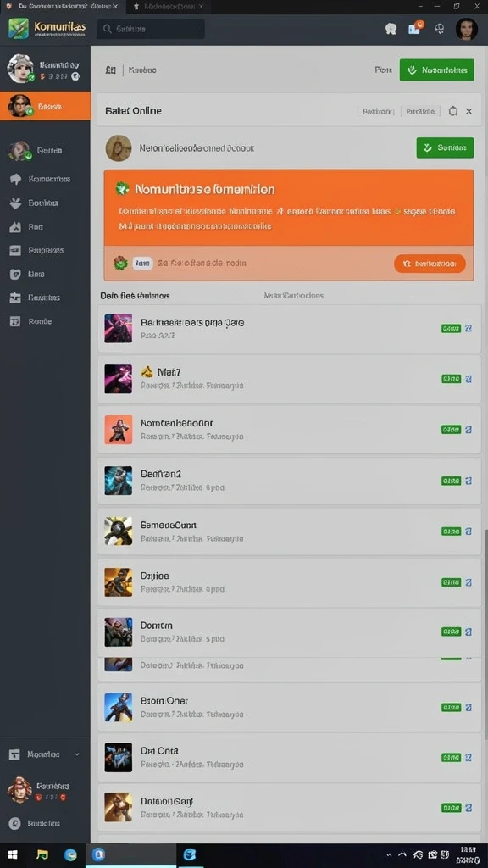Open the user avatar menu top right
This screenshot has height=868, width=488.
(467, 29)
